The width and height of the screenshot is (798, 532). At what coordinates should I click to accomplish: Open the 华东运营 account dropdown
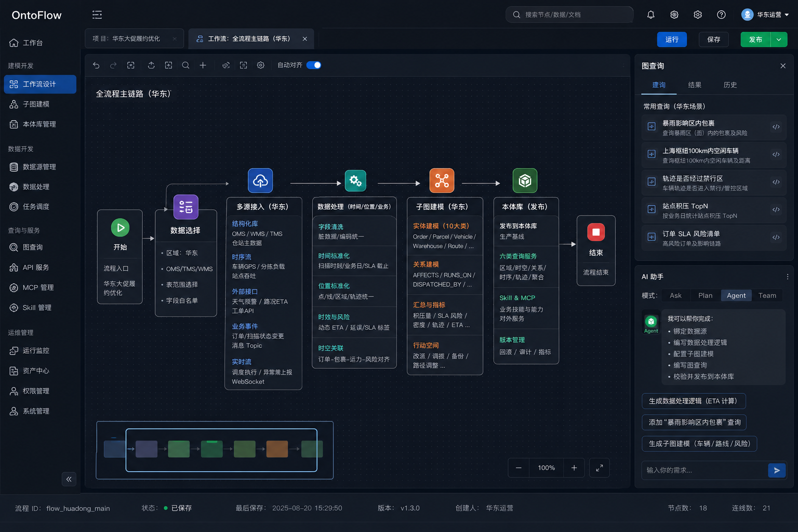(x=765, y=15)
